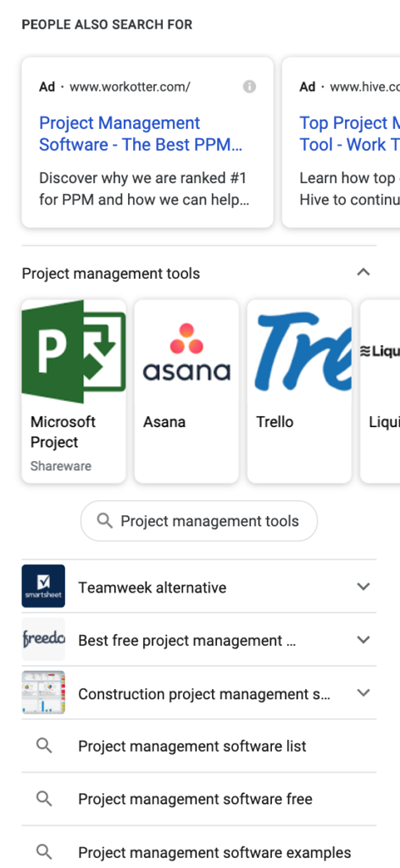Select the Microsoft Project logo thumbnail

(74, 352)
